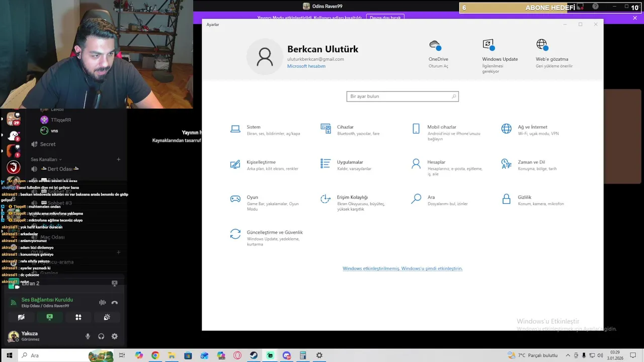Screen dimensions: 644x362
Task: Open Erişim Kolaylığı settings
Action: (x=353, y=203)
